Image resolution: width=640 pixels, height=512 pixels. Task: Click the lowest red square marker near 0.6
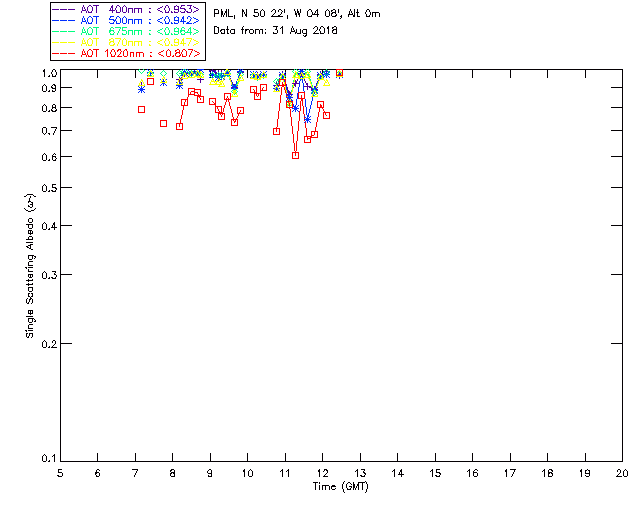click(x=296, y=156)
